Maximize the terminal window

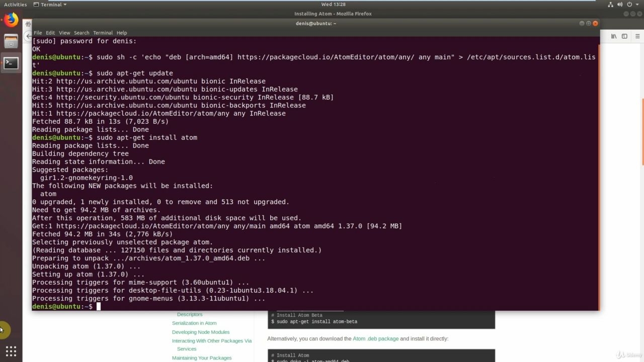click(x=589, y=23)
